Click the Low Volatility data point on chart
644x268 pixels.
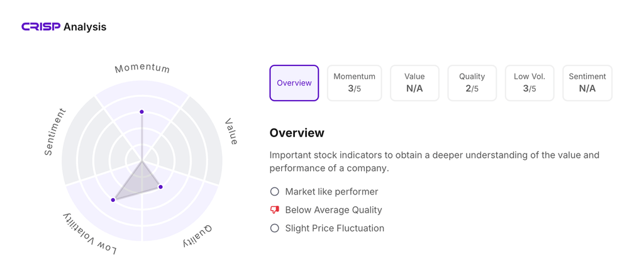click(x=113, y=200)
